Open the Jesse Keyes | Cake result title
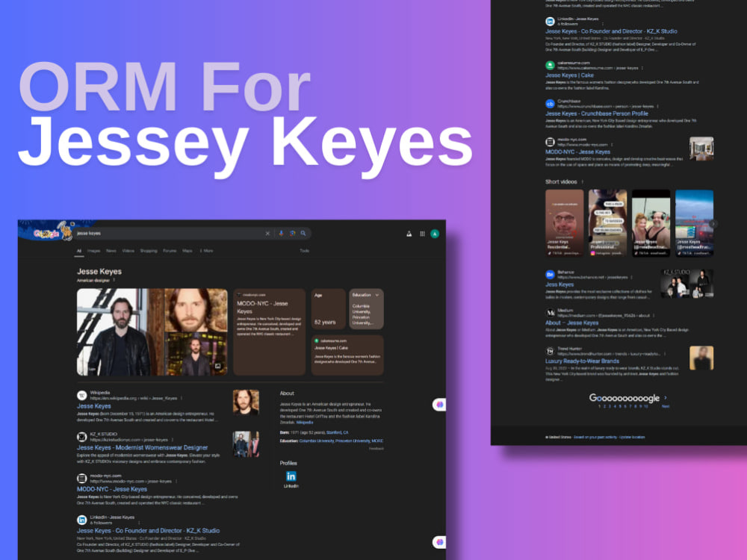747x560 pixels. tap(569, 75)
